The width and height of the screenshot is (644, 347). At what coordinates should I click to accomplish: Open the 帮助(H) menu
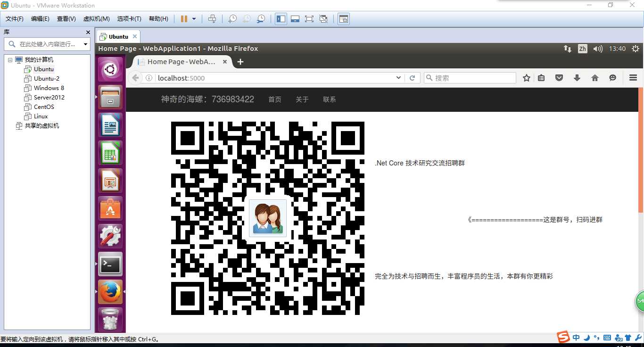(x=158, y=19)
